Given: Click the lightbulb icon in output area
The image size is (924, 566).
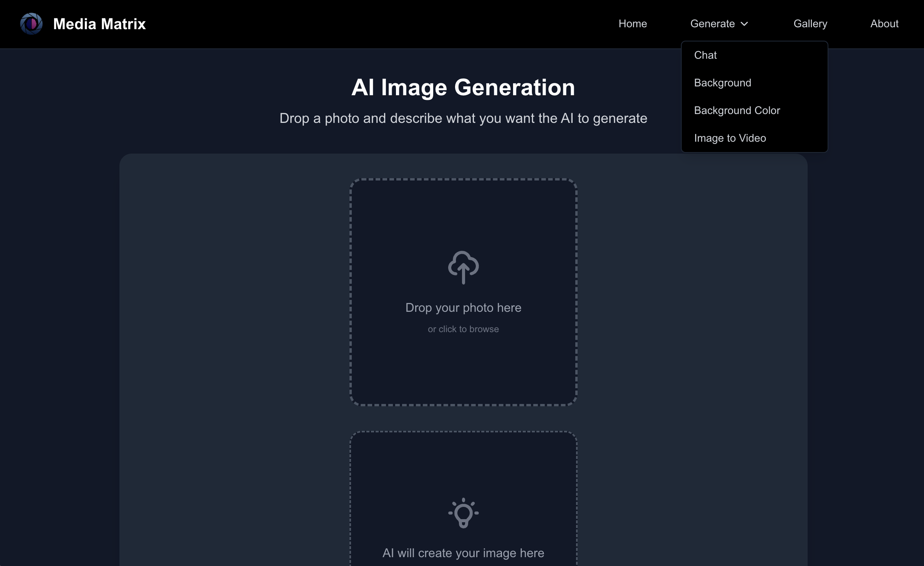Looking at the screenshot, I should pyautogui.click(x=463, y=513).
